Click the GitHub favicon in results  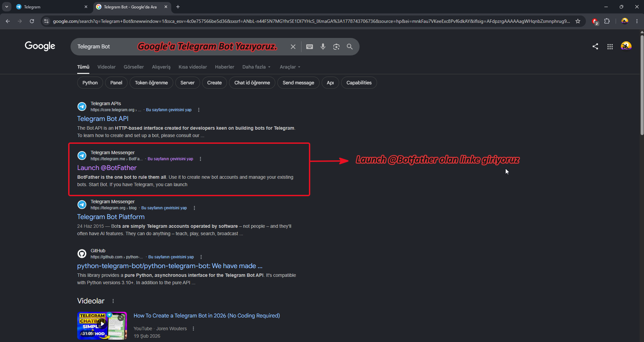[82, 254]
